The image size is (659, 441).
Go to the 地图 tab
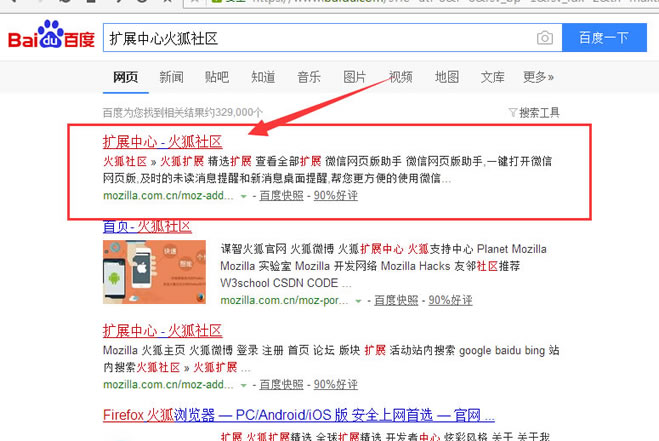tap(447, 77)
